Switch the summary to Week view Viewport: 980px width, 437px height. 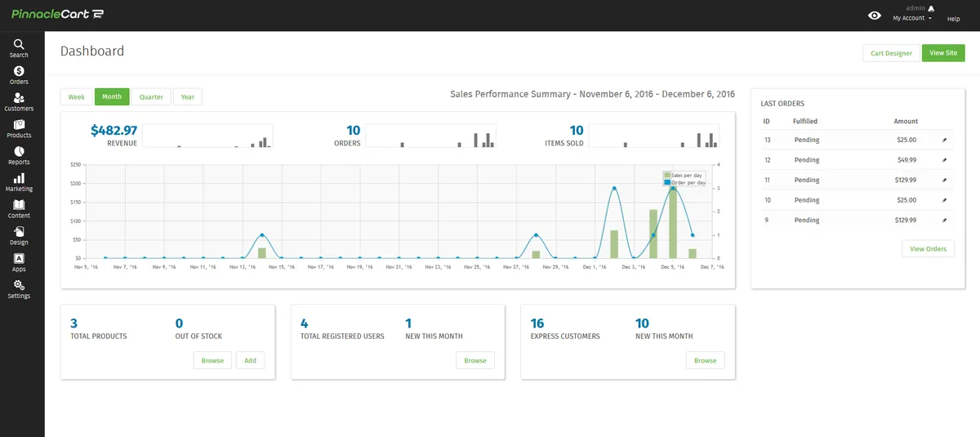[x=76, y=97]
